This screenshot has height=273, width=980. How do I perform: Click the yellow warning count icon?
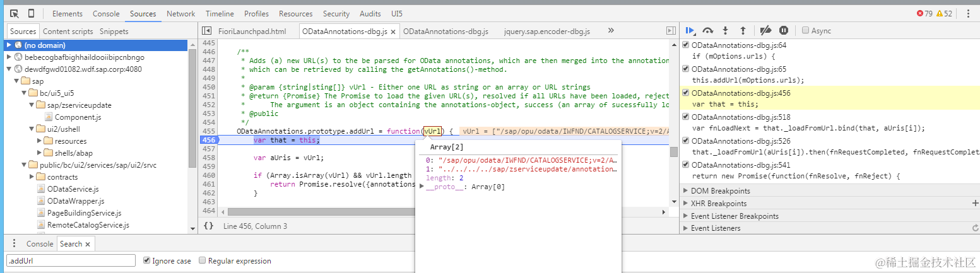(940, 13)
